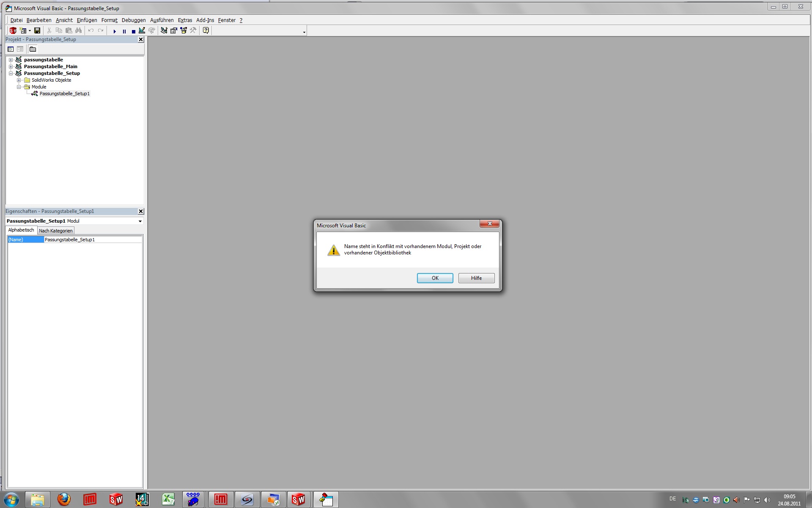
Task: Open the Format menu
Action: pos(110,20)
